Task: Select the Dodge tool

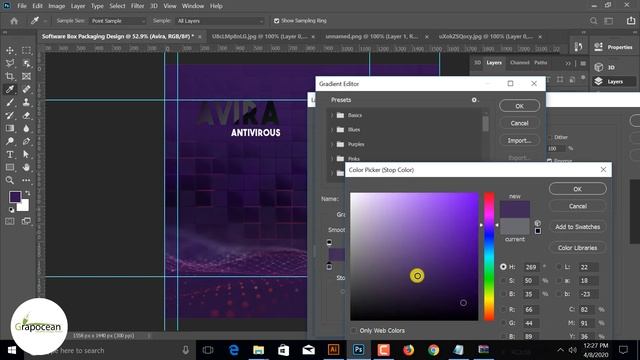Action: (x=10, y=142)
